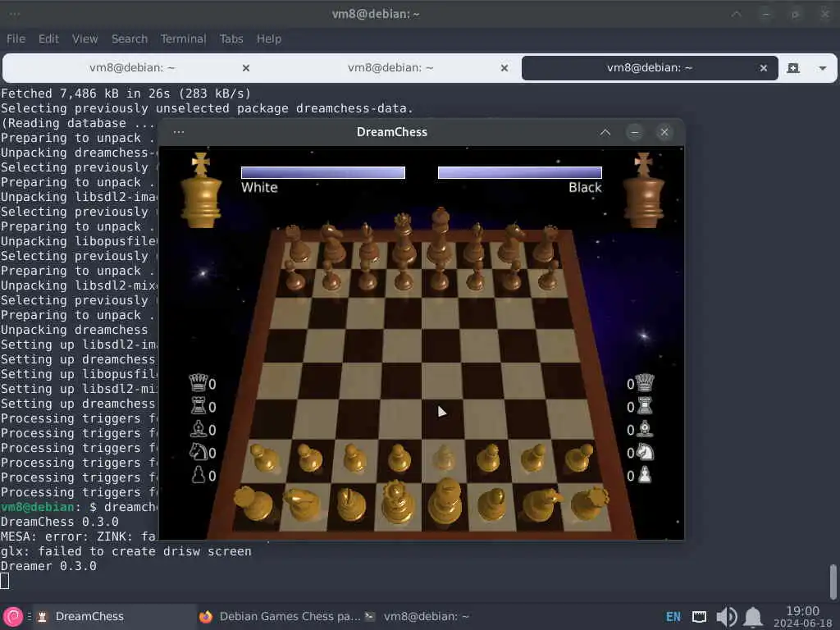Select the white a2 pawn

point(264,459)
